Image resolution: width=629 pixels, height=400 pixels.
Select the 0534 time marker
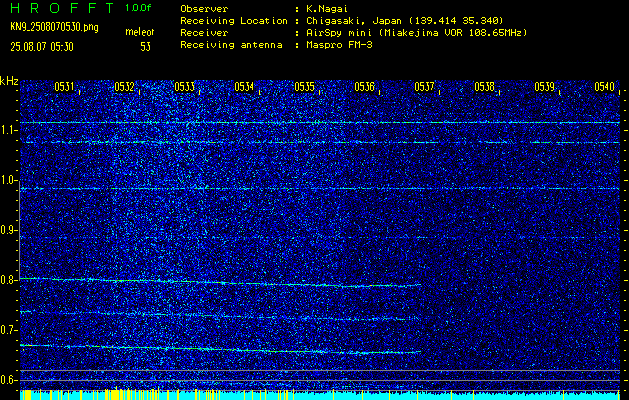pyautogui.click(x=244, y=87)
